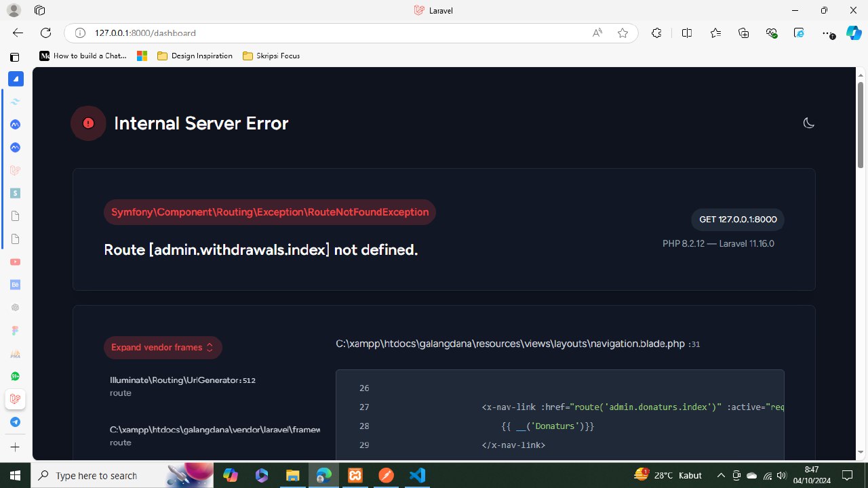
Task: Click code line 27 with admin.donaturs.index
Action: (x=560, y=407)
